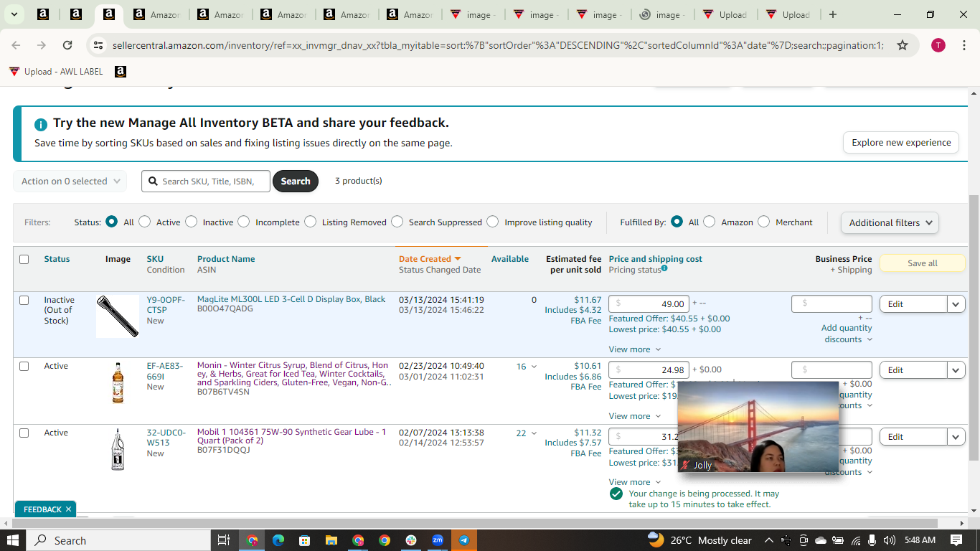980x551 pixels.
Task: Expand the Additional filters dropdown
Action: click(890, 222)
